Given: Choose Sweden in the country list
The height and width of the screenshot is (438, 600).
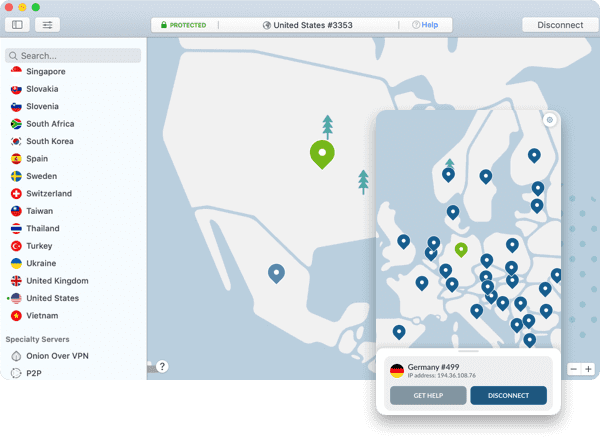Looking at the screenshot, I should click(41, 176).
